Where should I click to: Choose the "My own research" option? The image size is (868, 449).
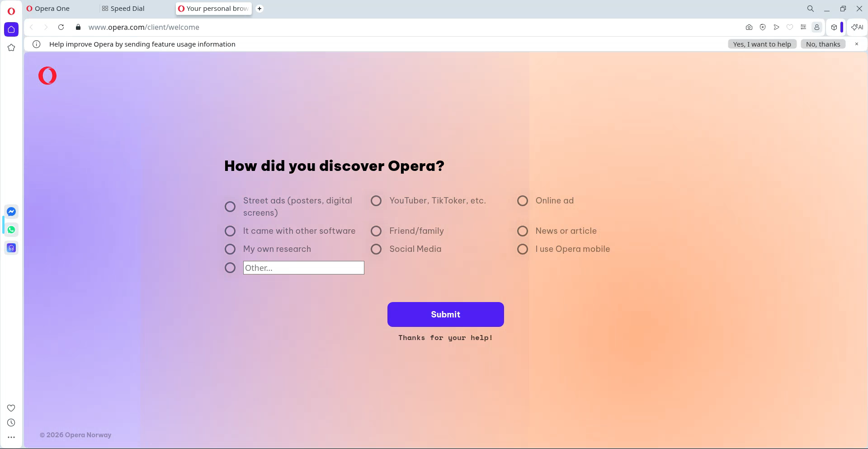(x=230, y=249)
